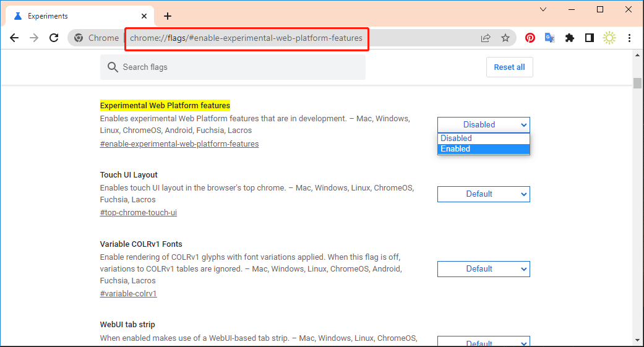Share this page using the share icon

pos(486,38)
